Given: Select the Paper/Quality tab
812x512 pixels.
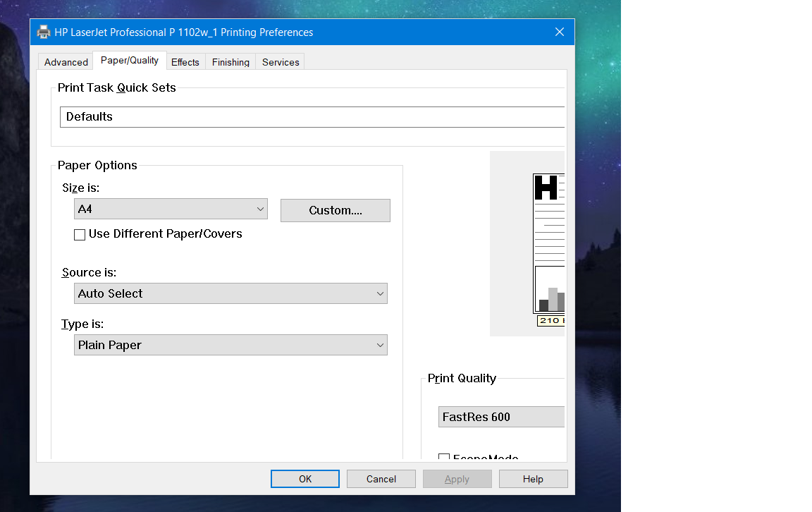Looking at the screenshot, I should 130,61.
